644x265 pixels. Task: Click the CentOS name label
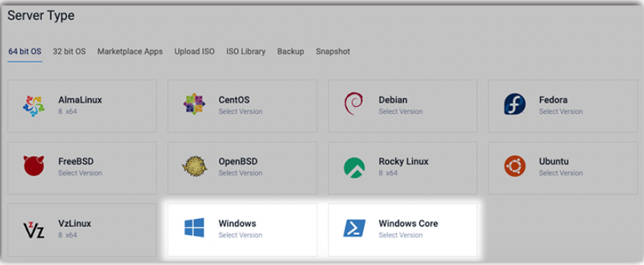click(234, 100)
